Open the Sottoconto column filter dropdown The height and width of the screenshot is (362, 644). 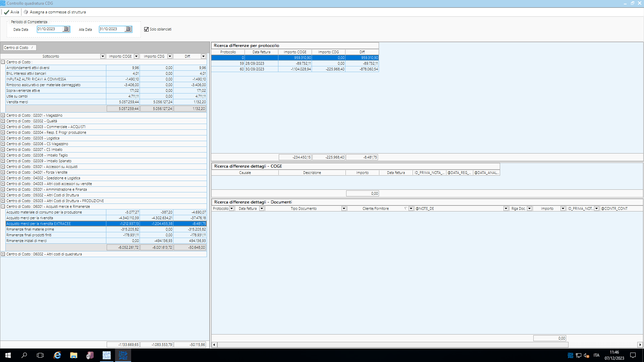coord(103,56)
